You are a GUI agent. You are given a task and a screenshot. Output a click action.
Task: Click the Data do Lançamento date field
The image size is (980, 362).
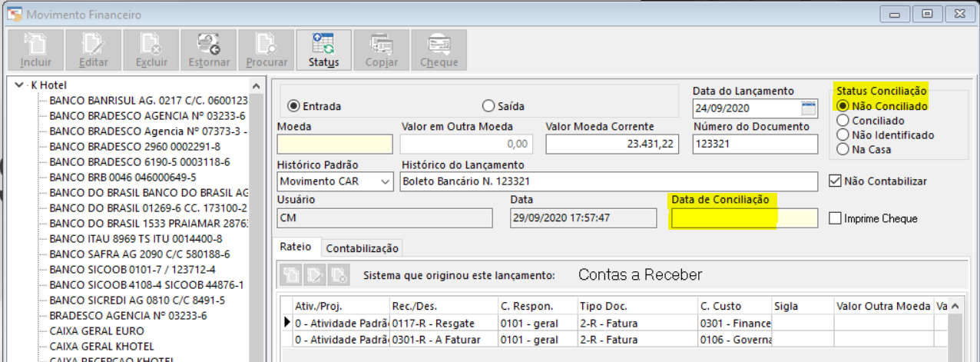747,107
